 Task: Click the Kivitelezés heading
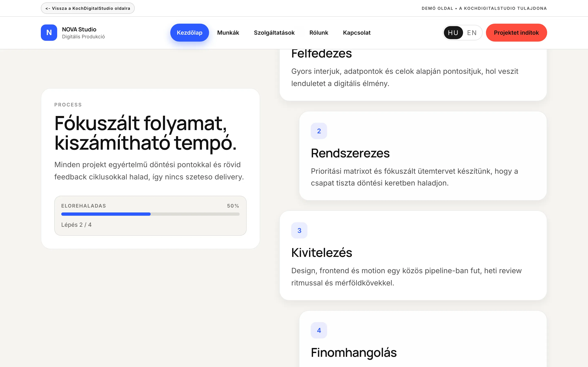[322, 252]
